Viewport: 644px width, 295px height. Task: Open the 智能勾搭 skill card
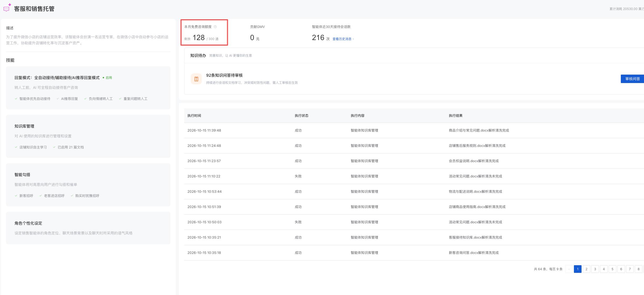coord(88,185)
